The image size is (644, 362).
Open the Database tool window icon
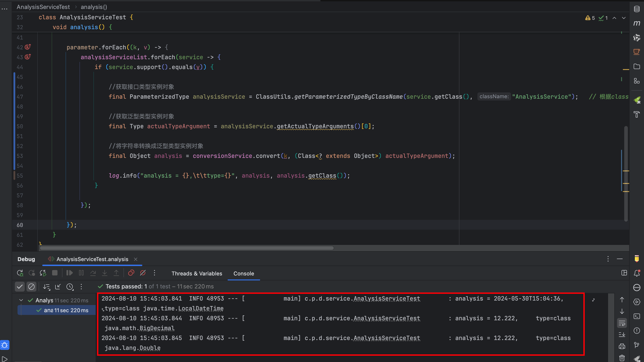pyautogui.click(x=637, y=9)
